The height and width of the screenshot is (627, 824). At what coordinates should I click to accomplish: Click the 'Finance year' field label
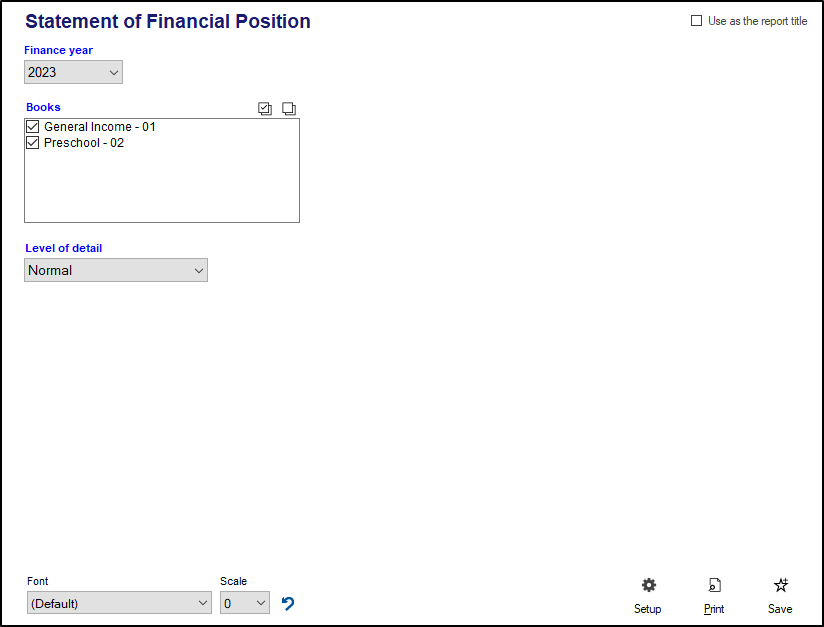[x=59, y=50]
